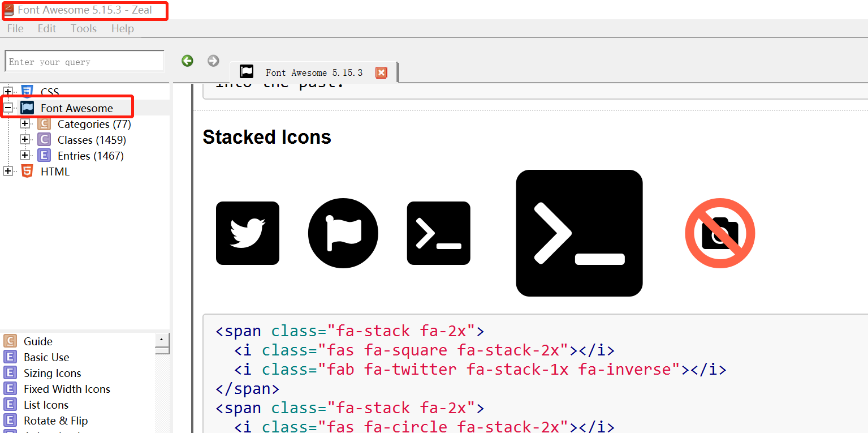
Task: Click the small terminal square icon
Action: [x=439, y=233]
